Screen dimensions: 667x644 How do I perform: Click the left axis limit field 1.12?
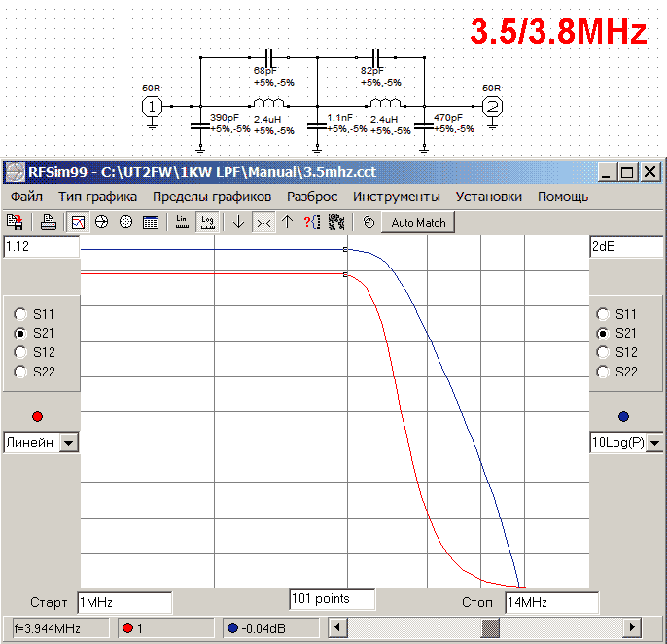pyautogui.click(x=41, y=246)
